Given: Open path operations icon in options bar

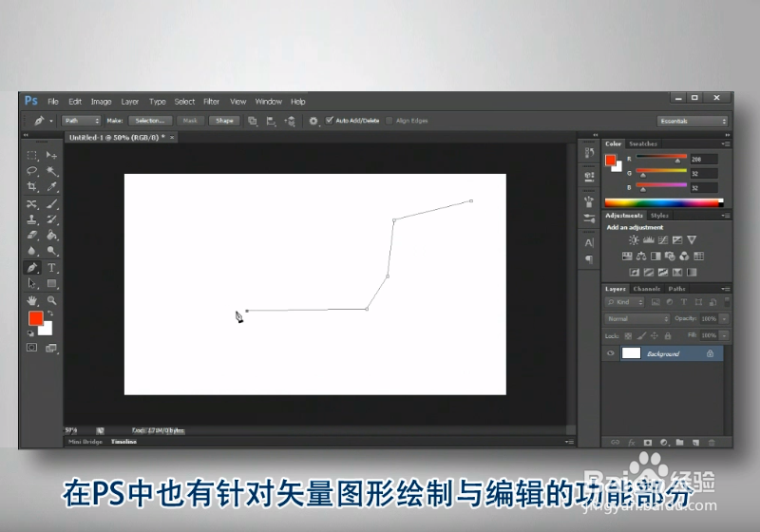Looking at the screenshot, I should [253, 121].
